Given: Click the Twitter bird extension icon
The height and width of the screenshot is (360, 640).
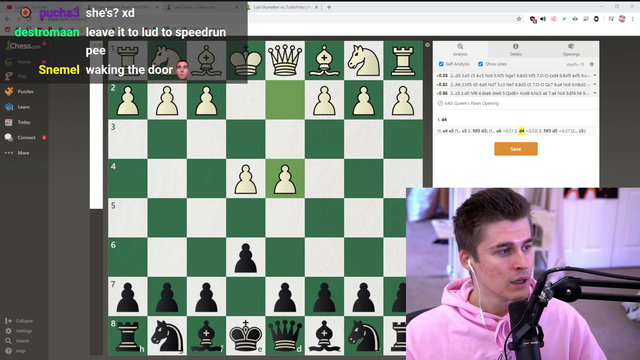Looking at the screenshot, I should (x=564, y=19).
